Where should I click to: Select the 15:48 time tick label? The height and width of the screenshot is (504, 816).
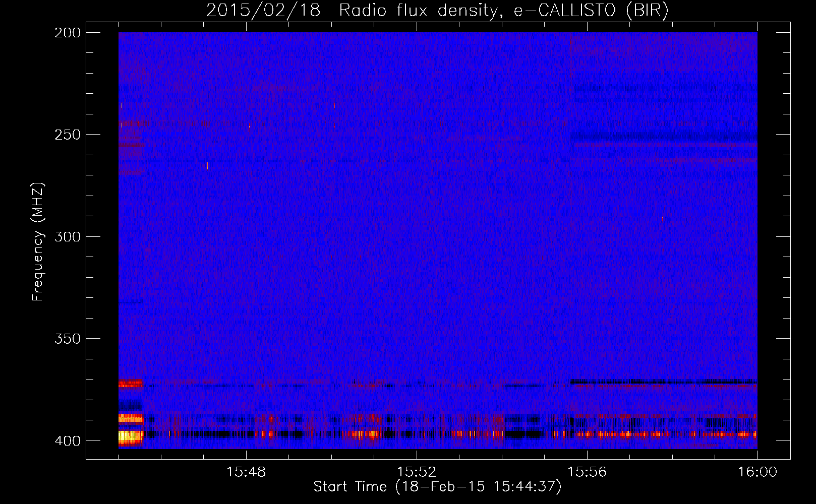[x=246, y=472]
